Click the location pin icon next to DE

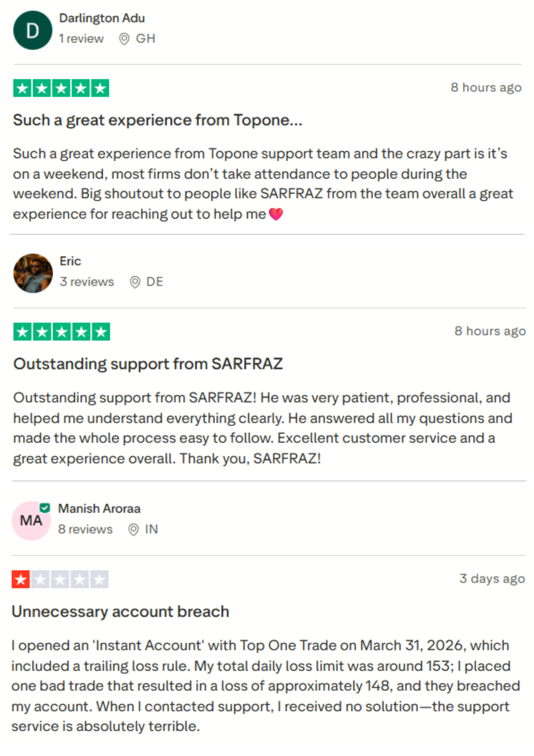pyautogui.click(x=135, y=282)
